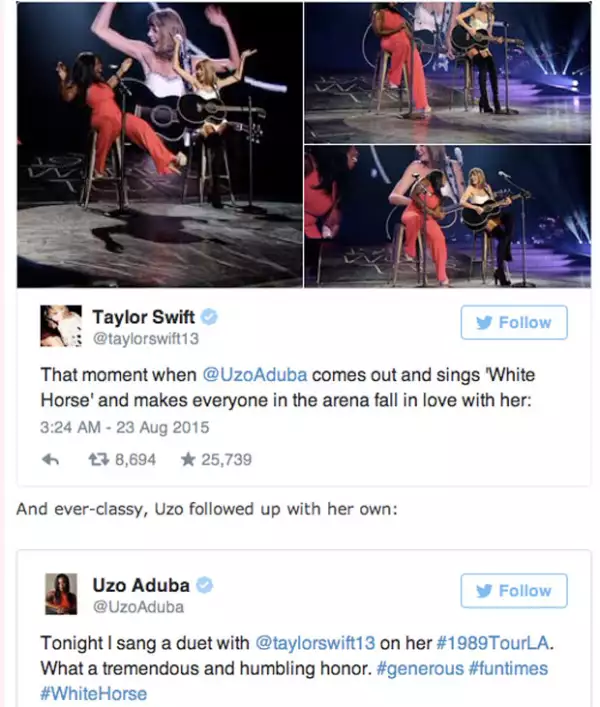Image resolution: width=600 pixels, height=707 pixels.
Task: Open the large left concert photo
Action: pyautogui.click(x=160, y=144)
